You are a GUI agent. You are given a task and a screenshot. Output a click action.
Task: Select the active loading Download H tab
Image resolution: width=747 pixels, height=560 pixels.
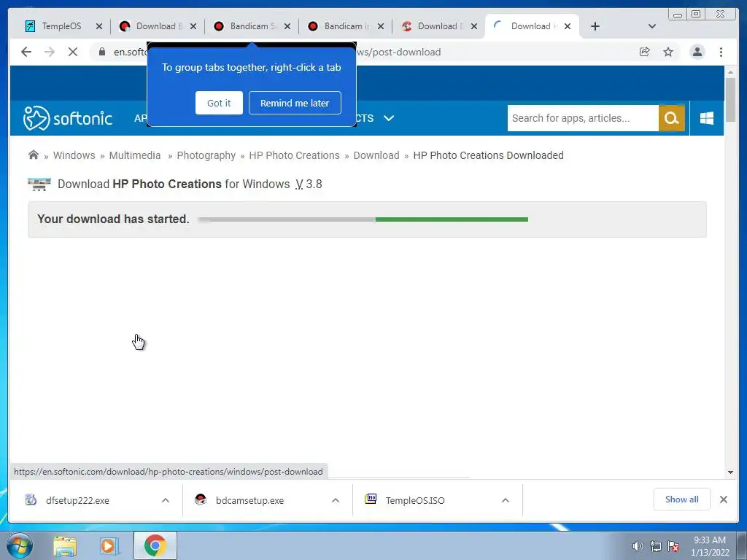(x=531, y=26)
